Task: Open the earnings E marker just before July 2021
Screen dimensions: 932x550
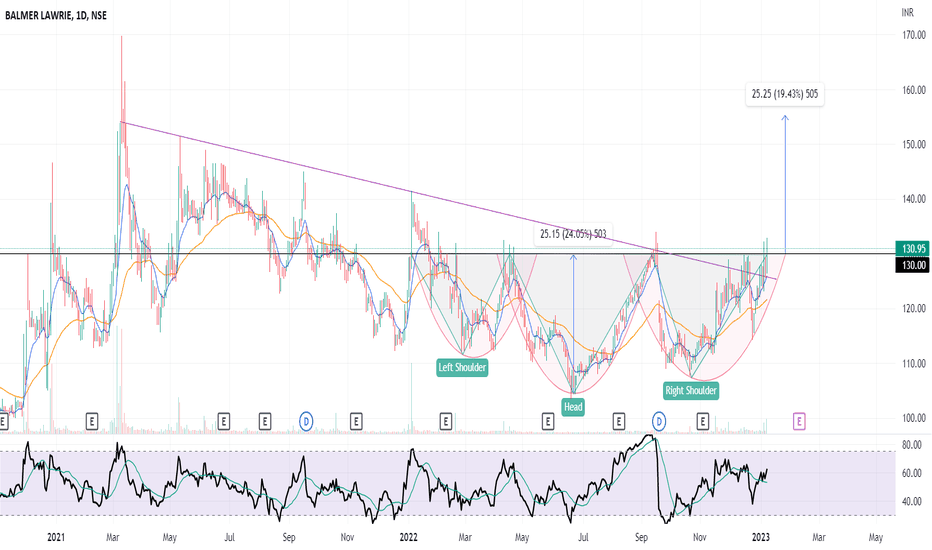Action: 223,422
